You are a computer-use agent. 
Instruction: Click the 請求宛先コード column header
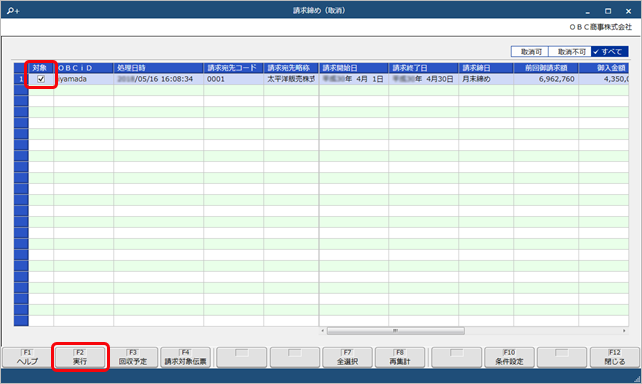tap(233, 68)
